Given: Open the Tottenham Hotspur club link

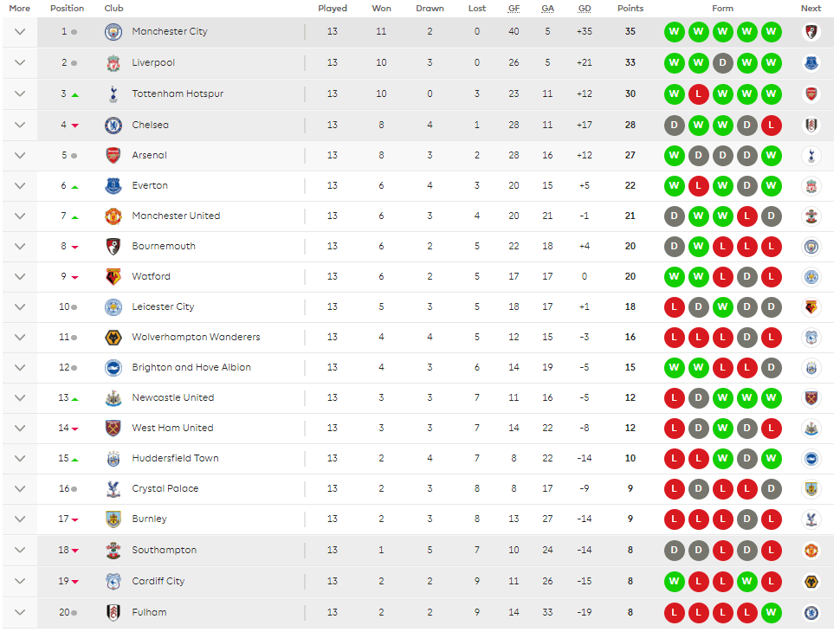Looking at the screenshot, I should pos(178,94).
